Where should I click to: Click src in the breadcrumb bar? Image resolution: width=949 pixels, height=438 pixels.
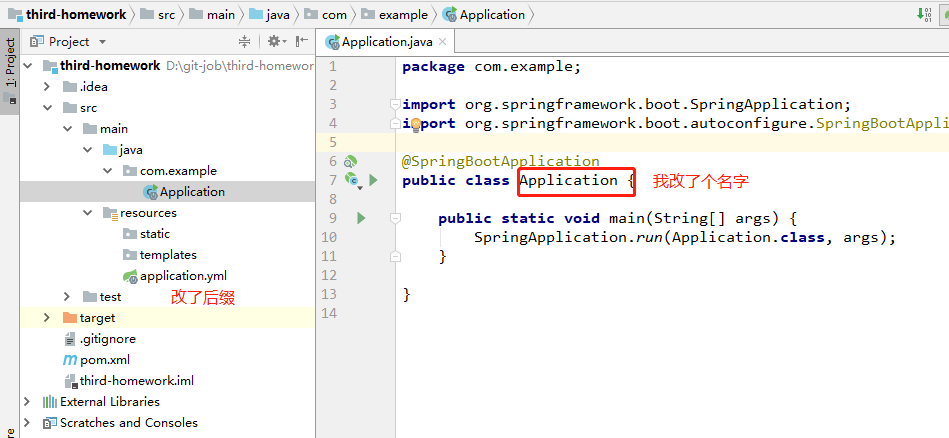pyautogui.click(x=166, y=15)
